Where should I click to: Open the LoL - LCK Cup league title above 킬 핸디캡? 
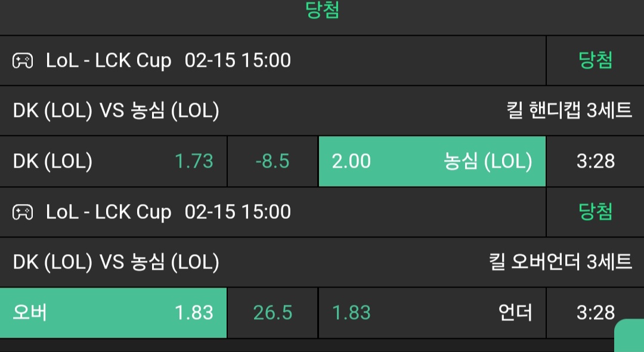109,60
